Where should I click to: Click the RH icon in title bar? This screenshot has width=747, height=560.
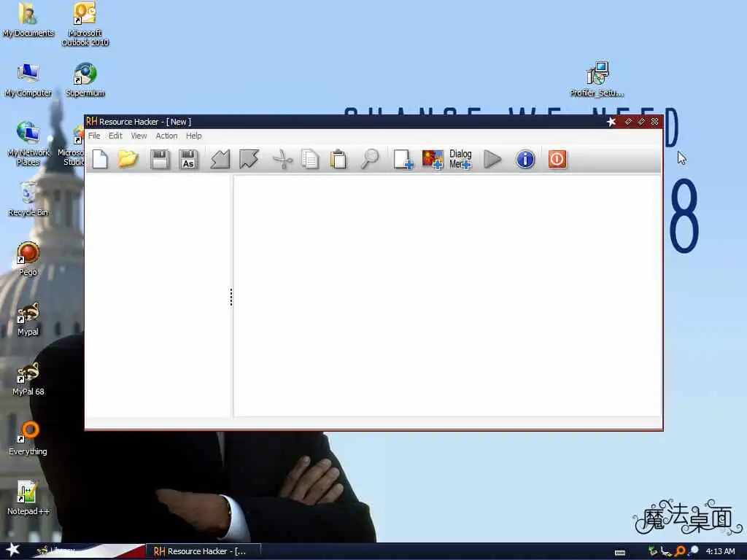[x=91, y=122]
